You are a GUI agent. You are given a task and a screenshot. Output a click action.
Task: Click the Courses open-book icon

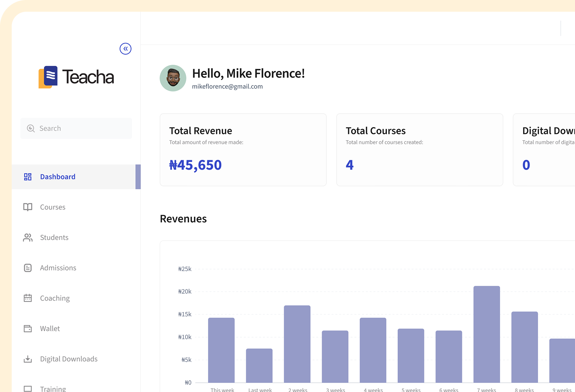(x=28, y=207)
